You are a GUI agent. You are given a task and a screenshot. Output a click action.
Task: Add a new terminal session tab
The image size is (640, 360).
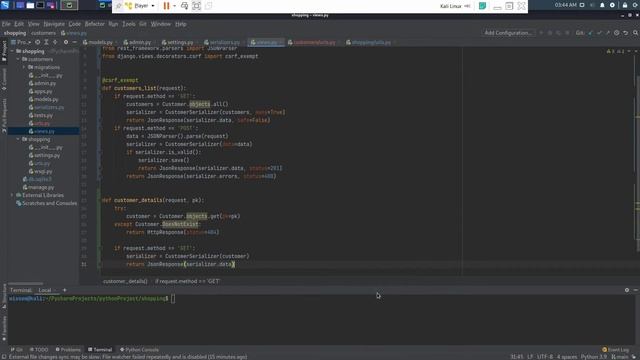(x=64, y=290)
